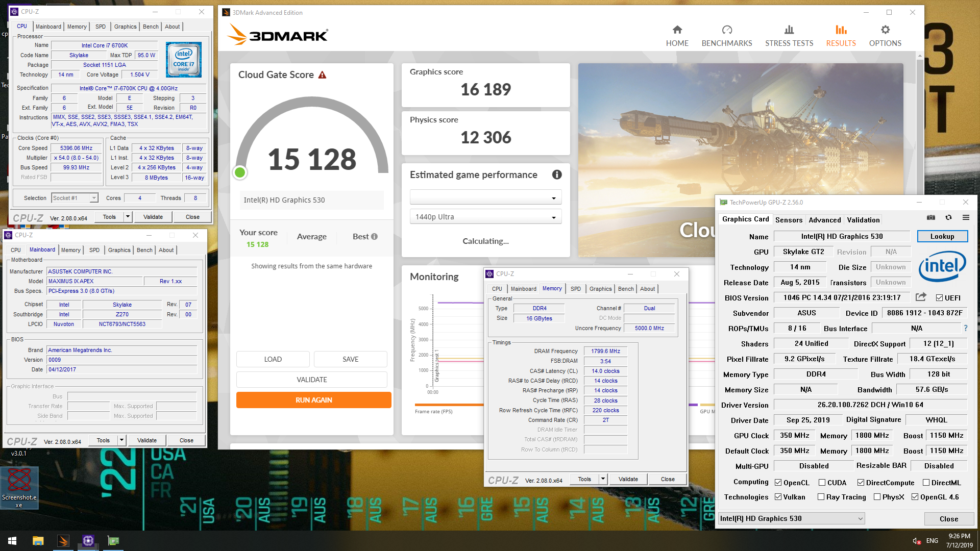
Task: Open the Socket #1 selection dropdown
Action: 75,198
